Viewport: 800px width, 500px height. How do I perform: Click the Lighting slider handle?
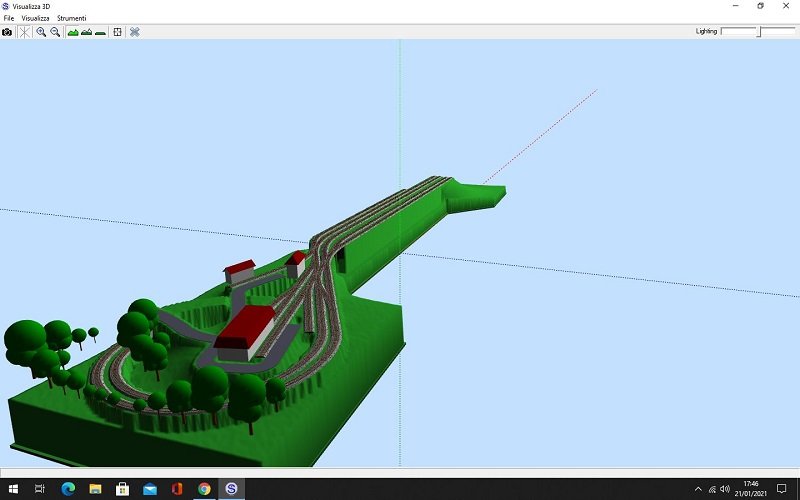click(759, 32)
